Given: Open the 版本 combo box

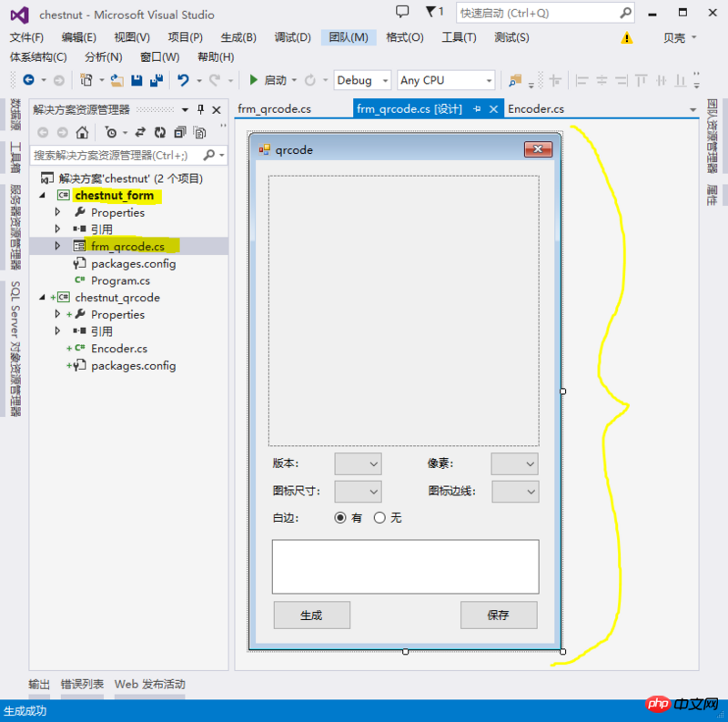Looking at the screenshot, I should coord(358,463).
